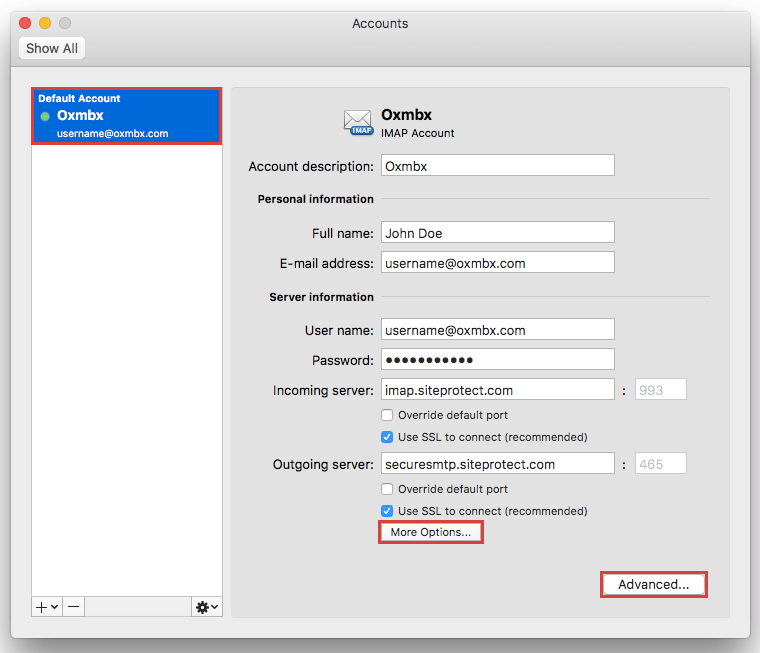760x653 pixels.
Task: Click the Show All button
Action: (x=52, y=49)
